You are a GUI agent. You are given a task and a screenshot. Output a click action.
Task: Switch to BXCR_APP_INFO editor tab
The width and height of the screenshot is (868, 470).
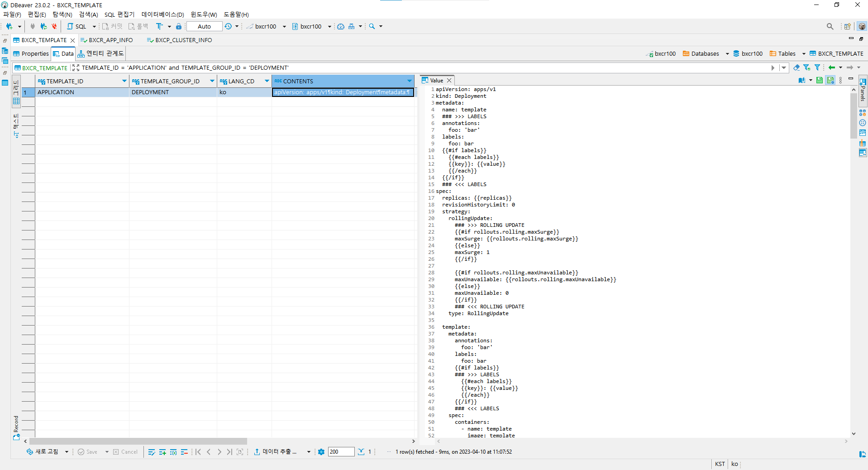(x=107, y=40)
